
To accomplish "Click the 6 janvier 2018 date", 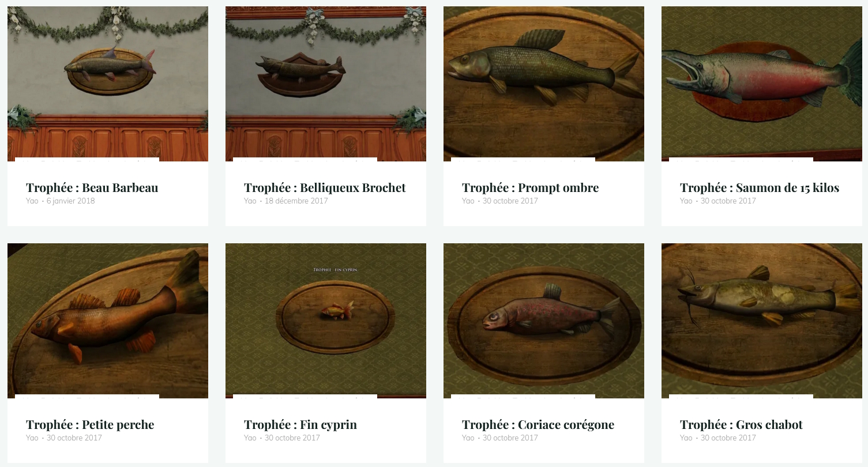I will 71,201.
